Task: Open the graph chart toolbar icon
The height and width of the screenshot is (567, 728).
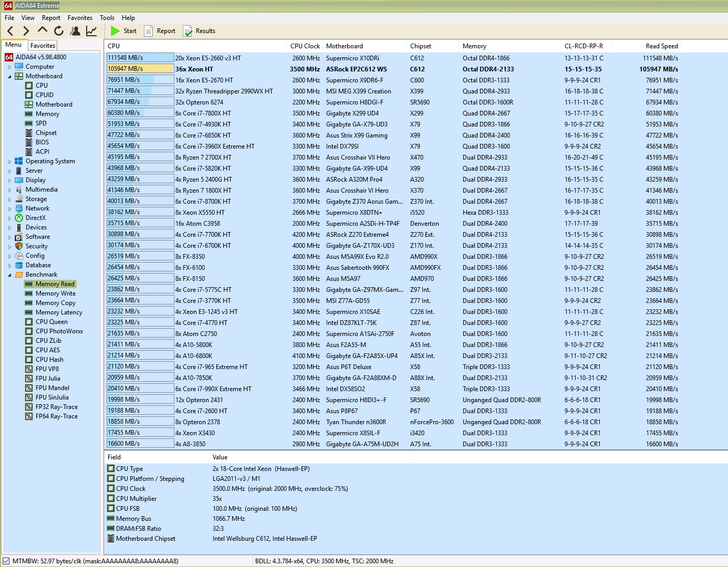Action: click(x=91, y=31)
